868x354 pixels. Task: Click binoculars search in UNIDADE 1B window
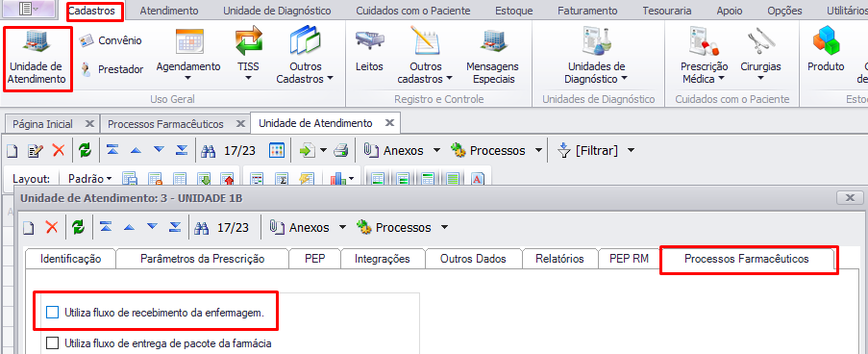pyautogui.click(x=201, y=228)
